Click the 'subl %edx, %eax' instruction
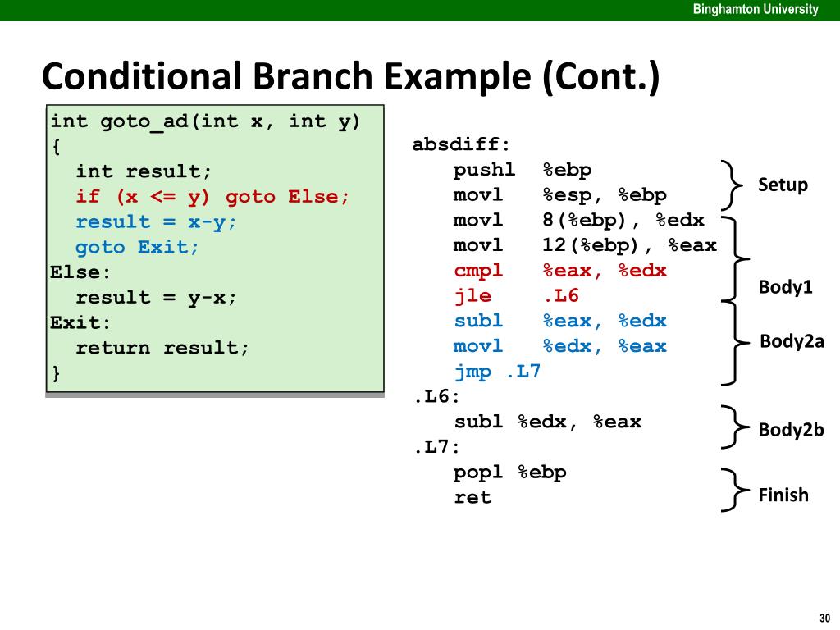This screenshot has width=840, height=630. click(x=547, y=422)
